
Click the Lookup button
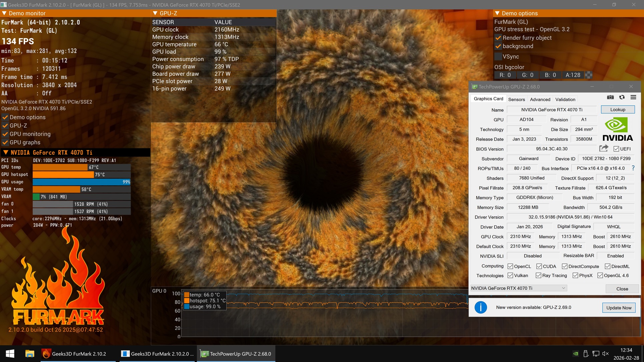pyautogui.click(x=617, y=110)
